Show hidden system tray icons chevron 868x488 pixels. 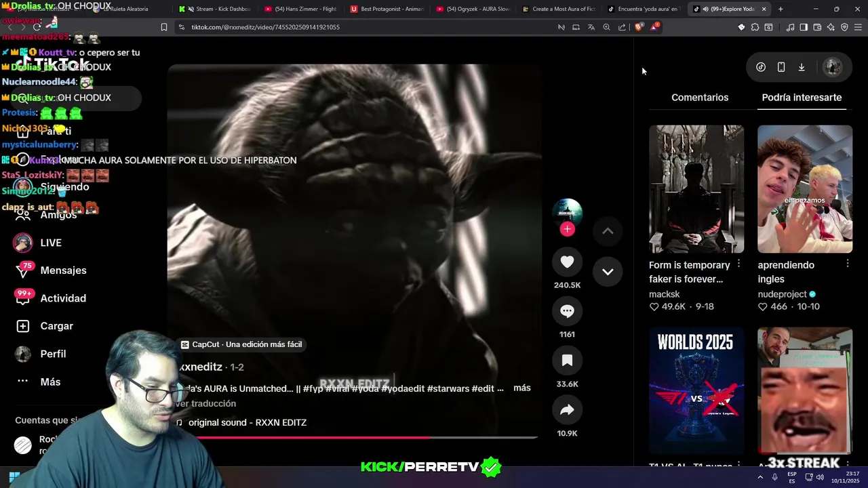(759, 477)
